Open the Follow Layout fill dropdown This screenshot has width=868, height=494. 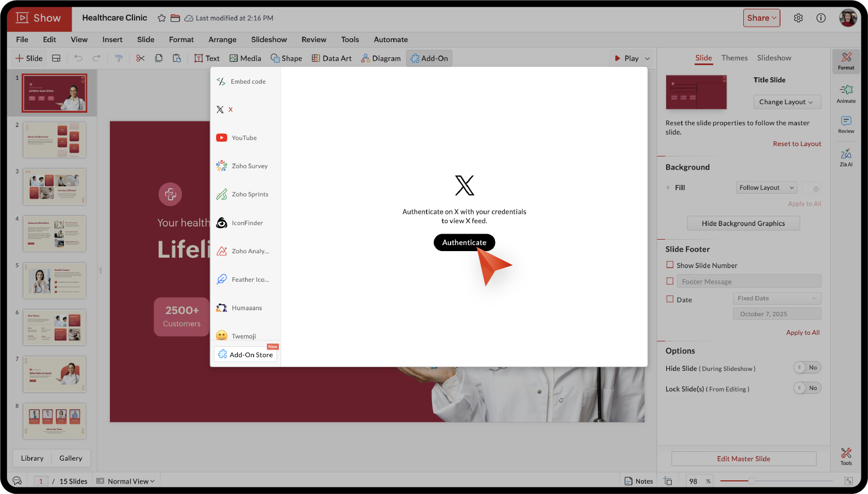point(766,188)
